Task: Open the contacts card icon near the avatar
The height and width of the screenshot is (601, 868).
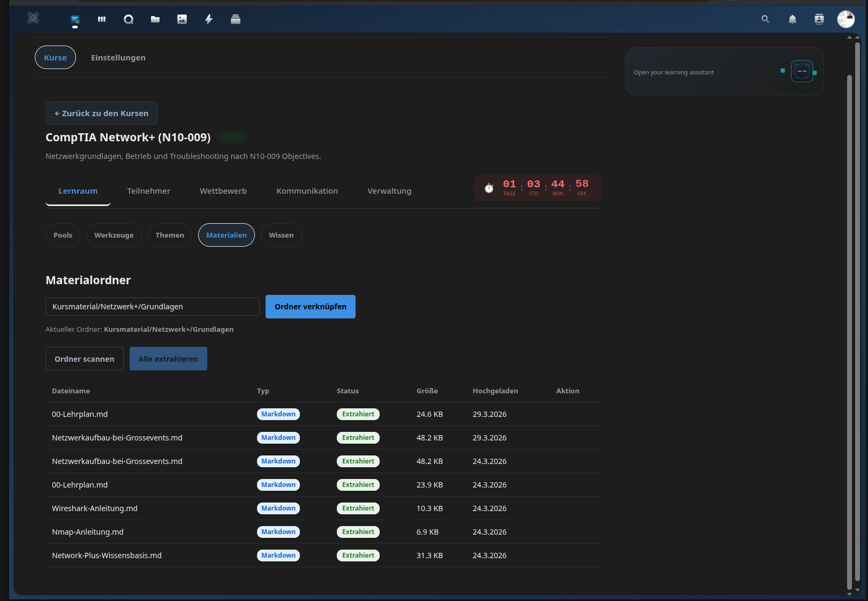Action: 819,19
